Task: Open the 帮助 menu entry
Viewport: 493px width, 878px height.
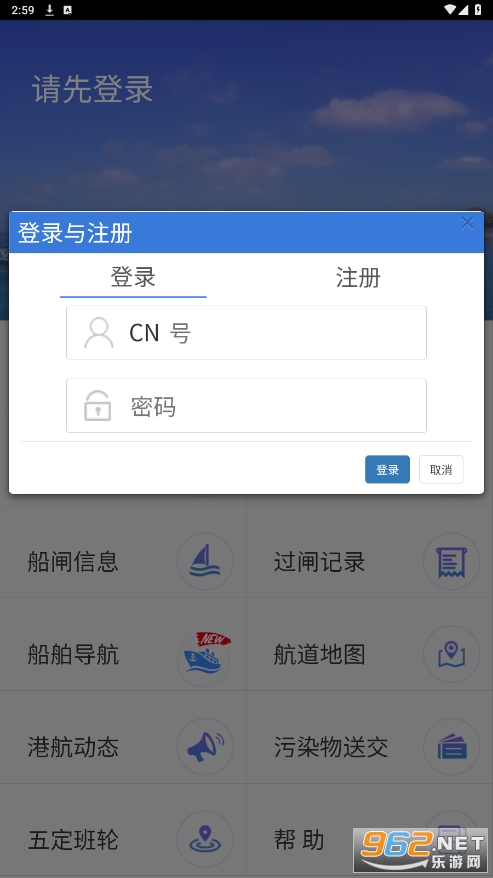Action: pos(299,840)
